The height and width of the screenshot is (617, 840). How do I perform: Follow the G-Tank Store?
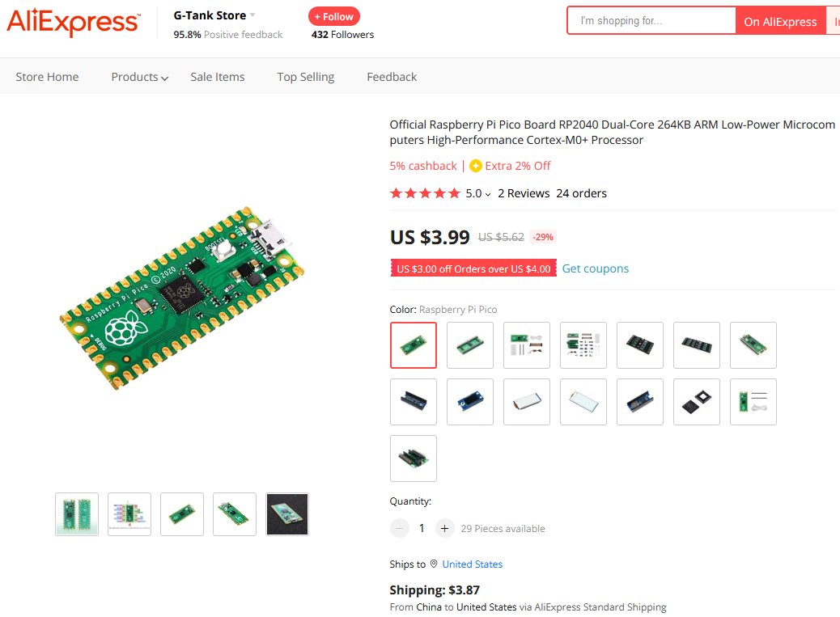coord(333,16)
